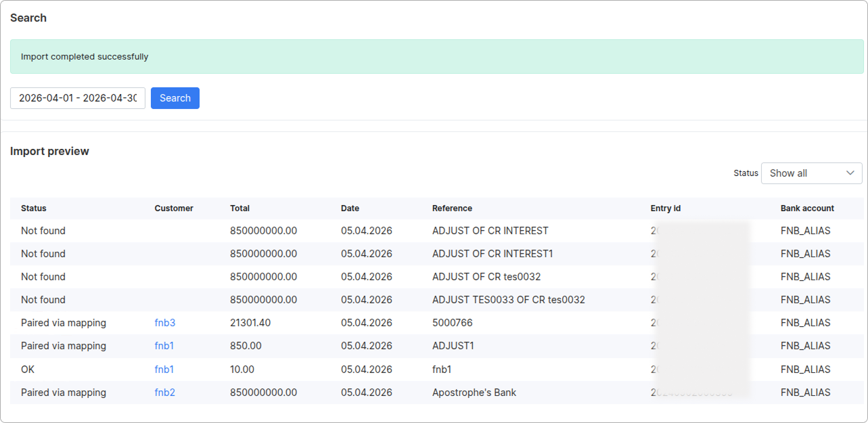
Task: Click the date range input field
Action: 78,98
